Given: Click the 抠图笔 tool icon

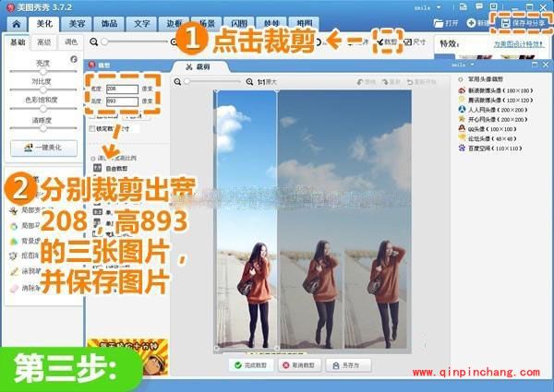Looking at the screenshot, I should click(x=14, y=256).
